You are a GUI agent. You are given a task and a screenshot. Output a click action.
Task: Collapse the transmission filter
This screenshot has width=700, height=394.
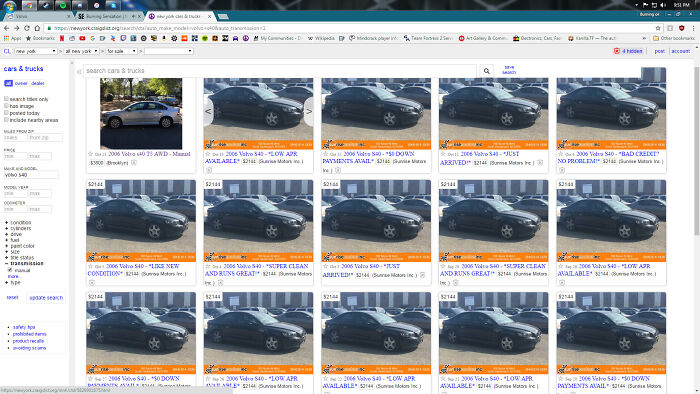[24, 263]
